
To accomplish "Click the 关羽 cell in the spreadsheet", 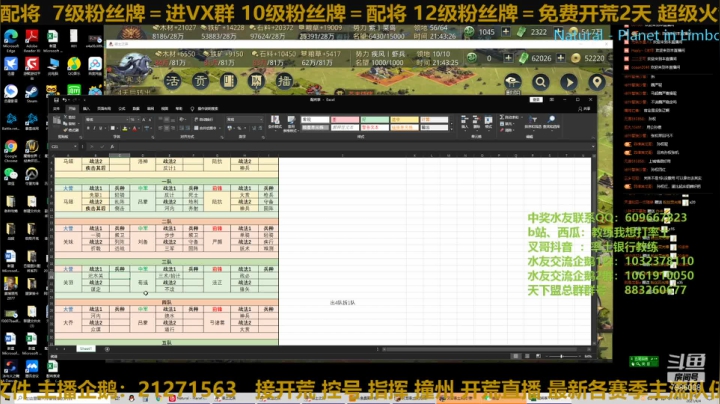I will 68,282.
